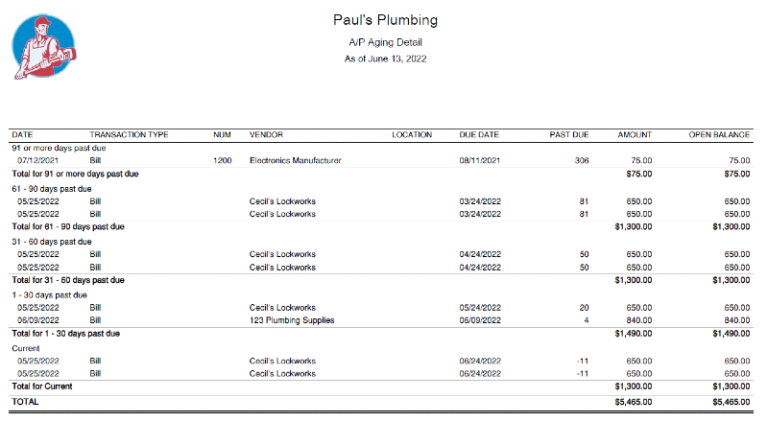
Task: Select bill number 1200
Action: click(x=222, y=160)
